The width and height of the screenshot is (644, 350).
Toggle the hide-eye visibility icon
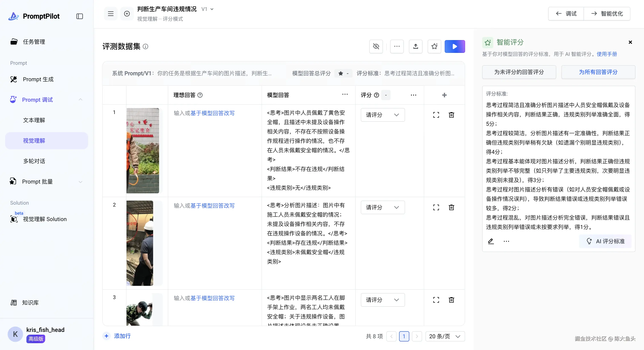coord(376,46)
